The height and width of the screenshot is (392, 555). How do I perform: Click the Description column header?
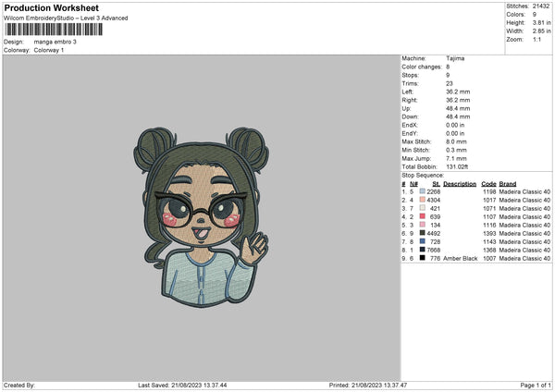coord(460,184)
